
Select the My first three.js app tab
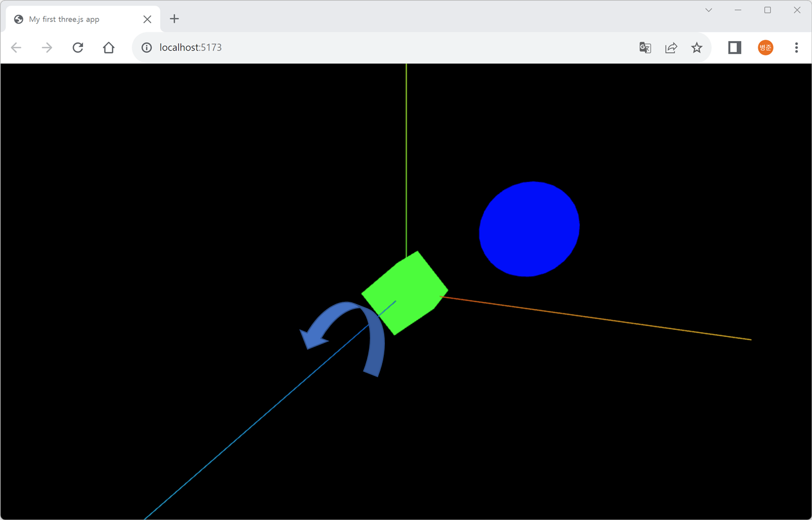pos(83,19)
